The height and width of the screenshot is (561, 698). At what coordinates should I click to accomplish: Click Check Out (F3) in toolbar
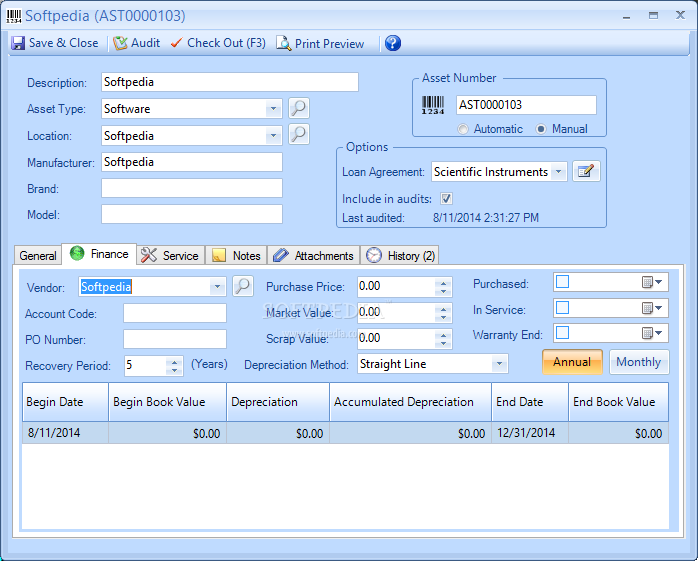pyautogui.click(x=218, y=43)
